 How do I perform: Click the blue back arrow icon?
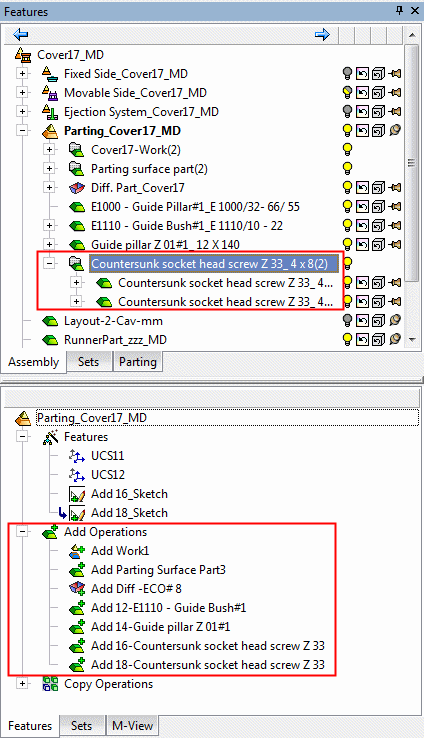(x=20, y=34)
